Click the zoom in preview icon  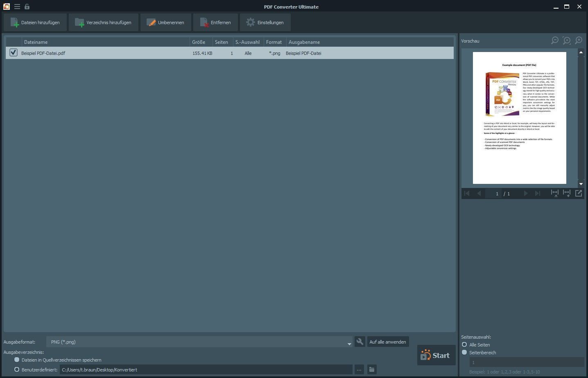pyautogui.click(x=578, y=41)
